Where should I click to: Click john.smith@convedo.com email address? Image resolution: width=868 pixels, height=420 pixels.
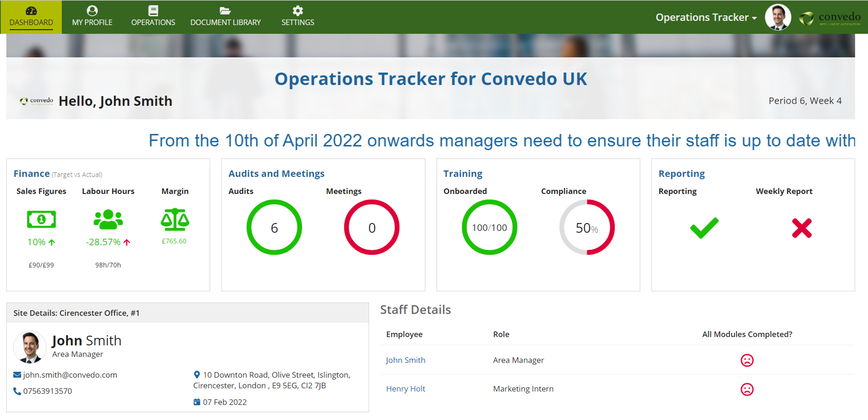70,375
